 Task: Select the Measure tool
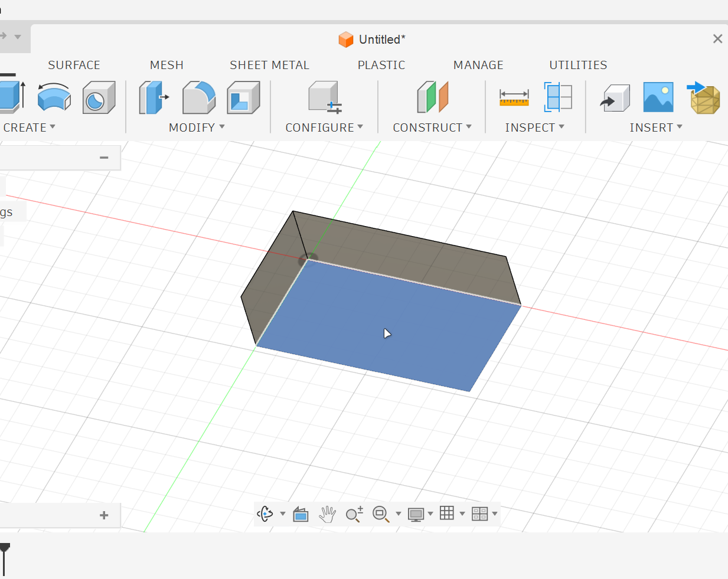tap(514, 98)
